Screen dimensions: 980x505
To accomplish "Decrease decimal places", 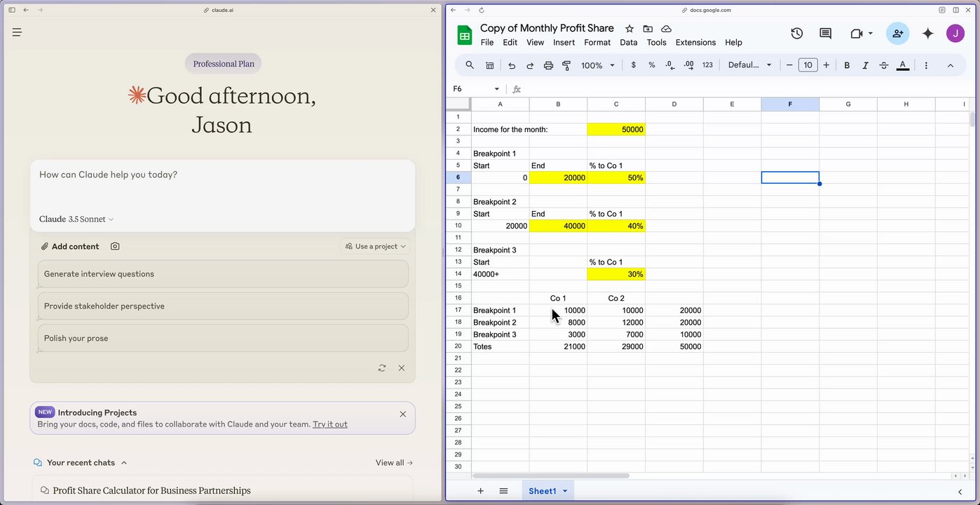I will pyautogui.click(x=670, y=65).
